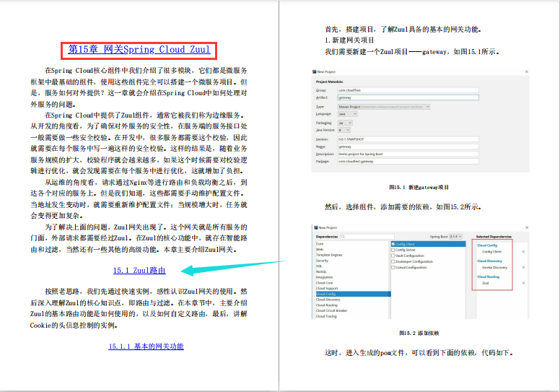Select 'Cloud Core' in the category list
This screenshot has height=392, width=560.
tap(324, 283)
